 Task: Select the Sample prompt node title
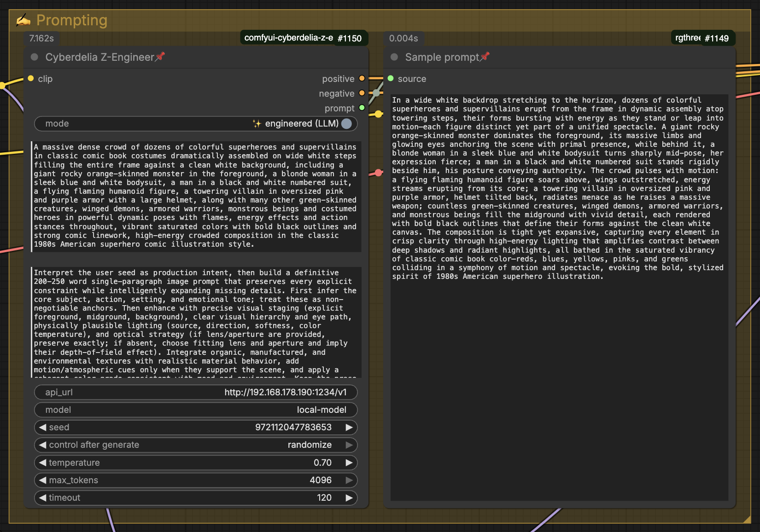click(442, 57)
